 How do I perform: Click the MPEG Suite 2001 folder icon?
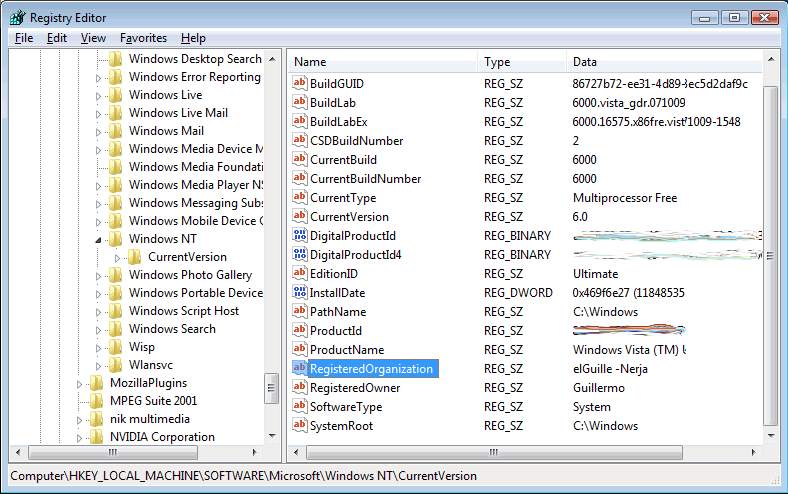pos(96,401)
